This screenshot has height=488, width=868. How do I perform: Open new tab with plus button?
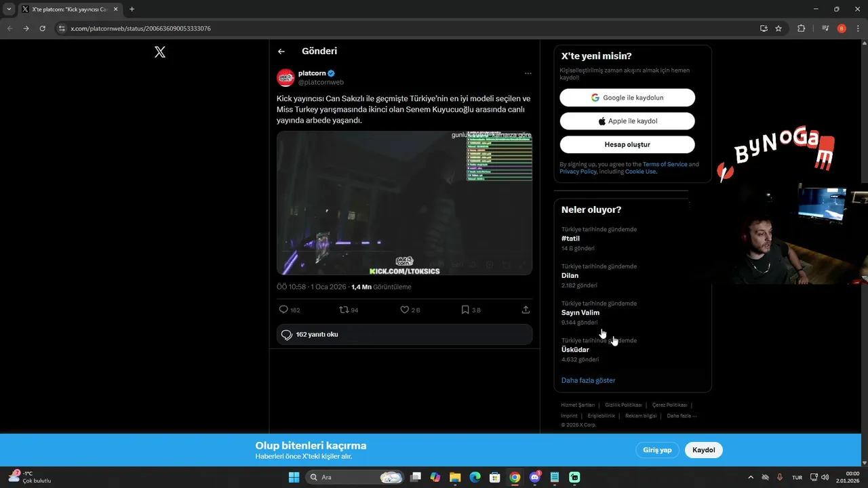click(x=132, y=9)
